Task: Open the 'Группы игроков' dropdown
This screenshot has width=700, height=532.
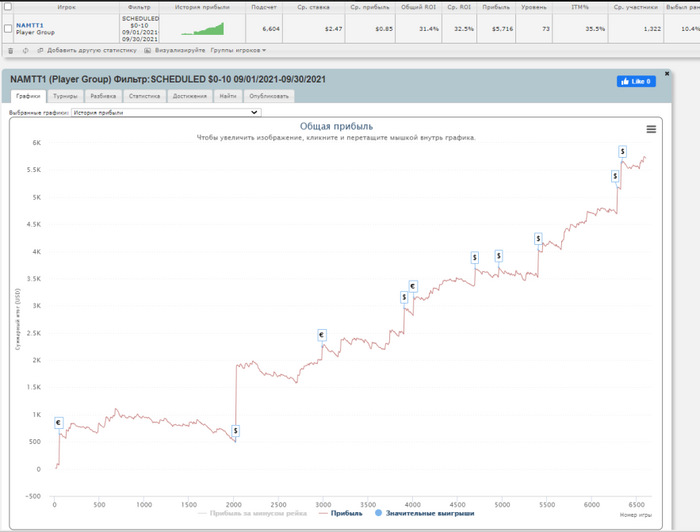Action: click(238, 50)
